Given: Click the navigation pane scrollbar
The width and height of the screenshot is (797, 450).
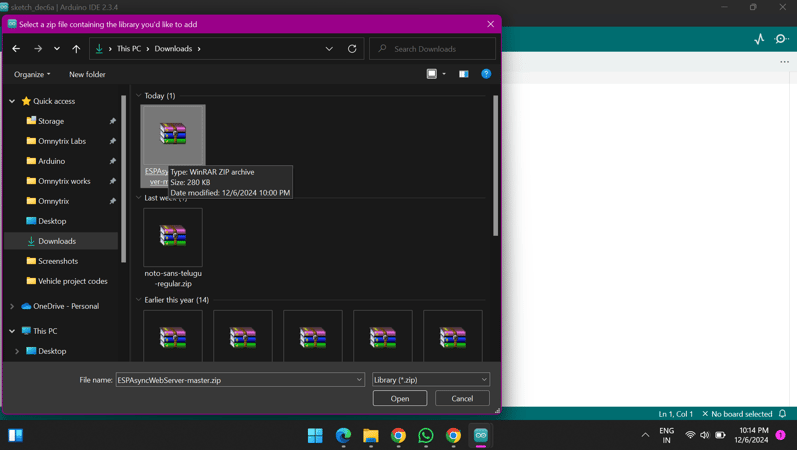Looking at the screenshot, I should pyautogui.click(x=124, y=178).
